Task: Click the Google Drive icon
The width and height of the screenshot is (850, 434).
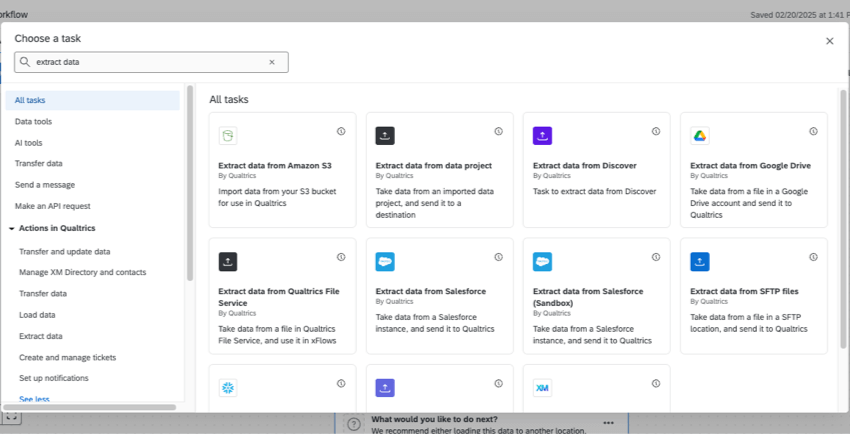Action: (699, 136)
